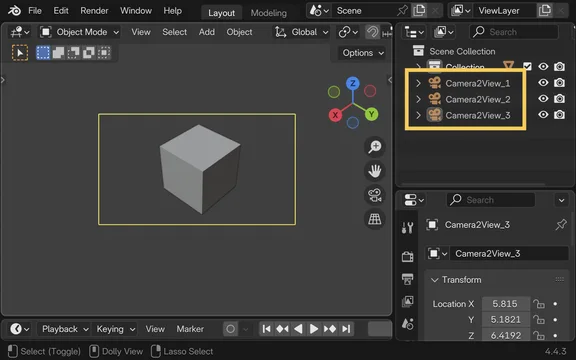
Task: Open the Global transform orientation dropdown
Action: (301, 32)
